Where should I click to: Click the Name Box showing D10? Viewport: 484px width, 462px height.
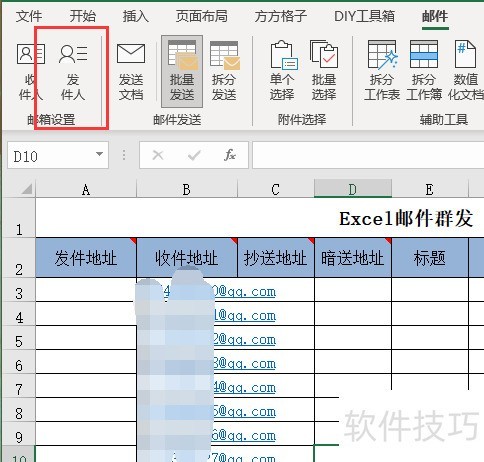(x=58, y=155)
